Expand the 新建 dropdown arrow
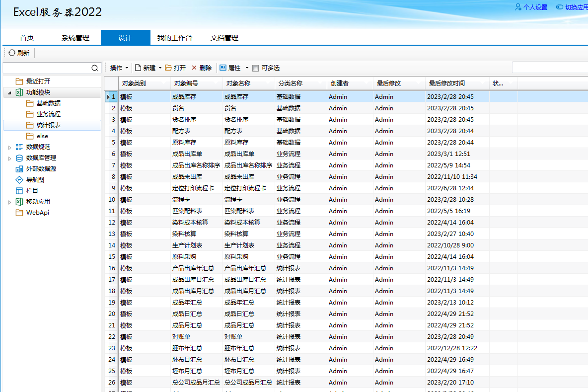 [160, 68]
